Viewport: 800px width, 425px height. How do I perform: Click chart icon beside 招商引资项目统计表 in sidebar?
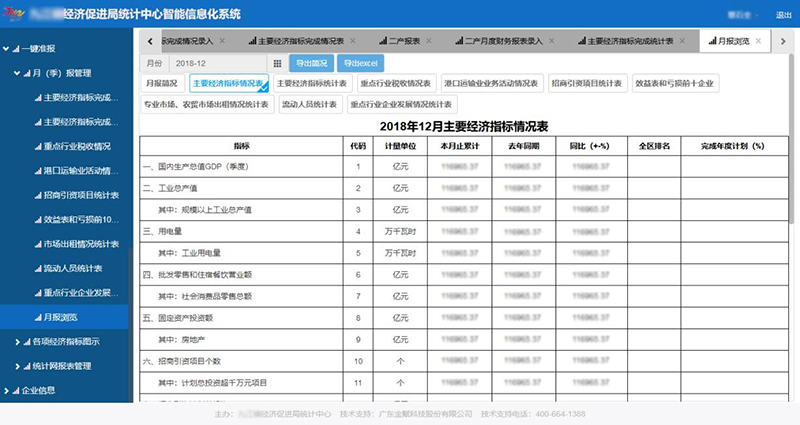point(36,197)
